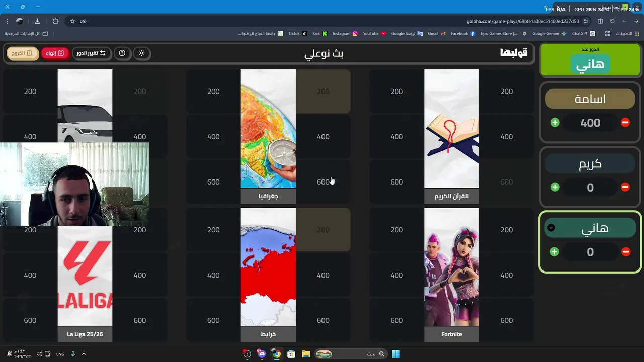This screenshot has height=362, width=644.
Task: Open the ChatGPT bookmark
Action: click(584, 34)
